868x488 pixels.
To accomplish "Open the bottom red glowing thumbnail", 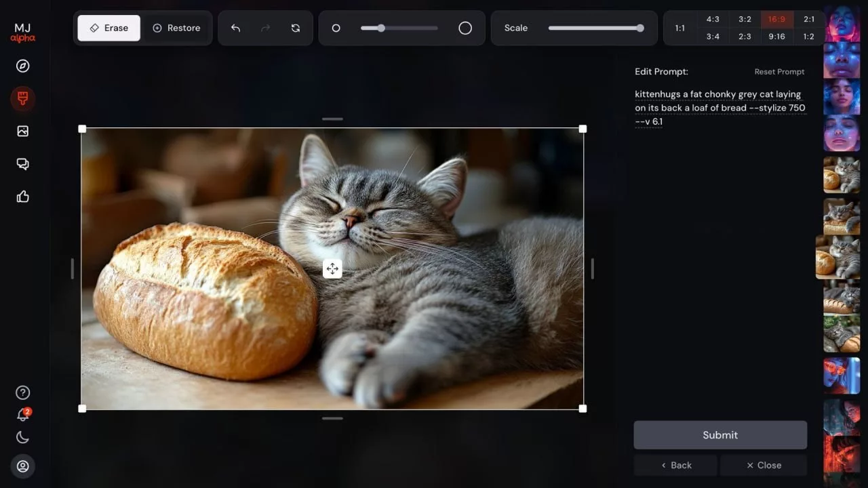I will [x=842, y=454].
